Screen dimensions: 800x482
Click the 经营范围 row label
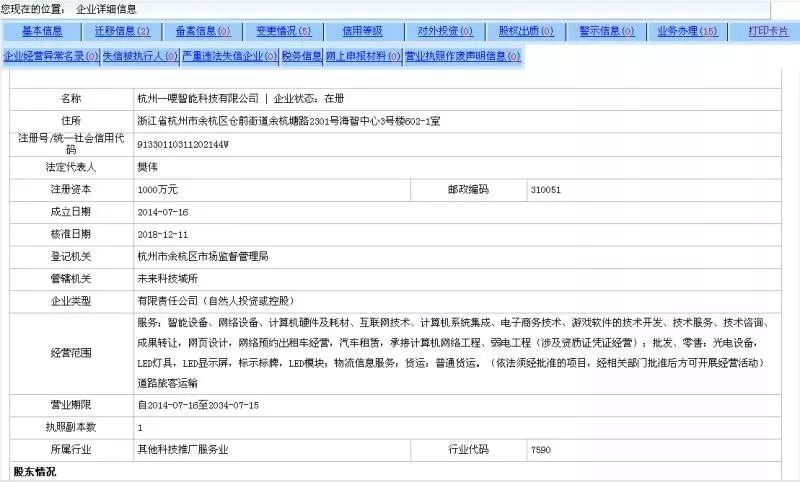[71, 352]
